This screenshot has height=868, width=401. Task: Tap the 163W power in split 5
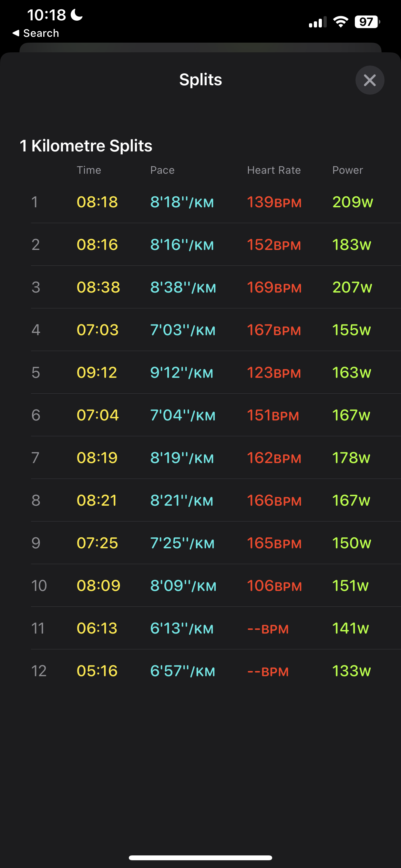[x=352, y=373]
